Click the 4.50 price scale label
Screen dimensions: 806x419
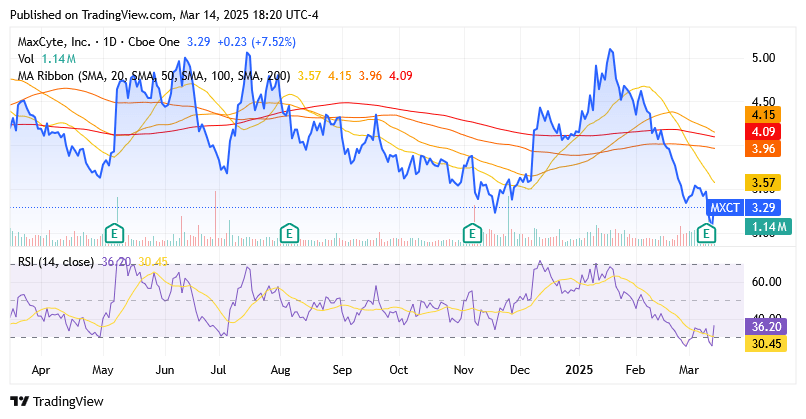click(763, 101)
